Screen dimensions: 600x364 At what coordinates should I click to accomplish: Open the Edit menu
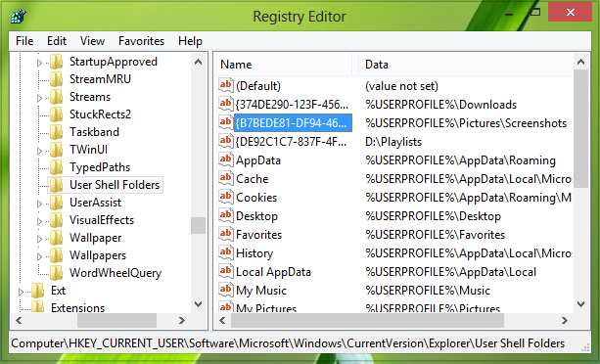[57, 41]
